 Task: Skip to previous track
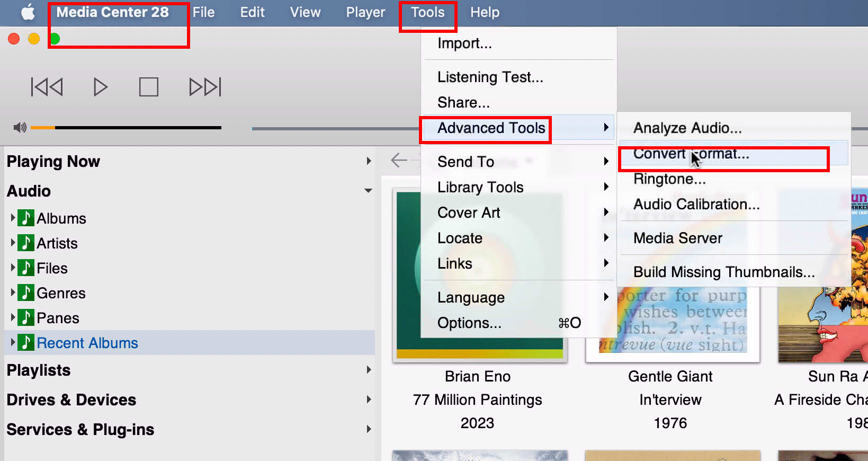click(47, 87)
